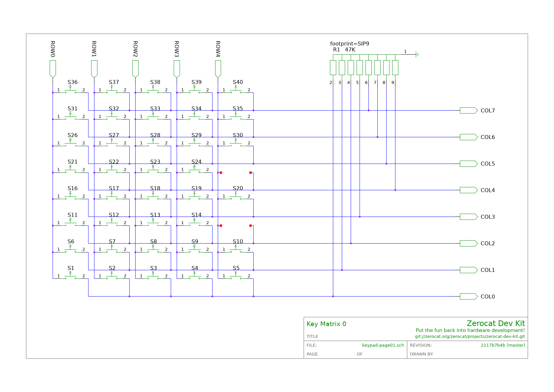Select the R1 reference designator label
The width and height of the screenshot is (554, 392).
[337, 50]
